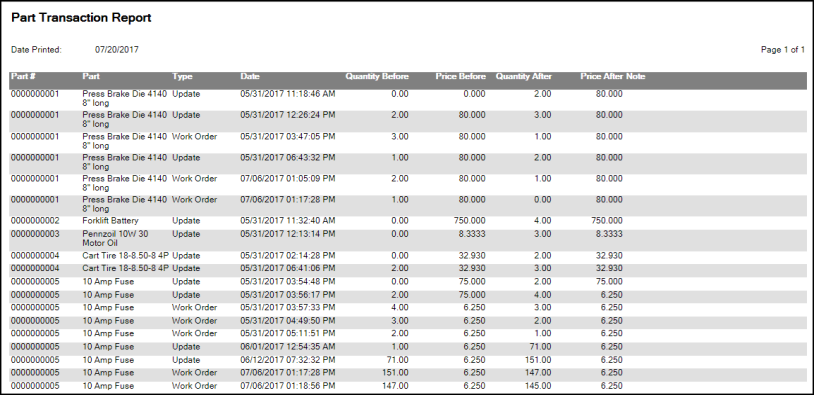The image size is (814, 395).
Task: Click the 05/31/2017 11:18:46 AM date cell
Action: point(288,94)
